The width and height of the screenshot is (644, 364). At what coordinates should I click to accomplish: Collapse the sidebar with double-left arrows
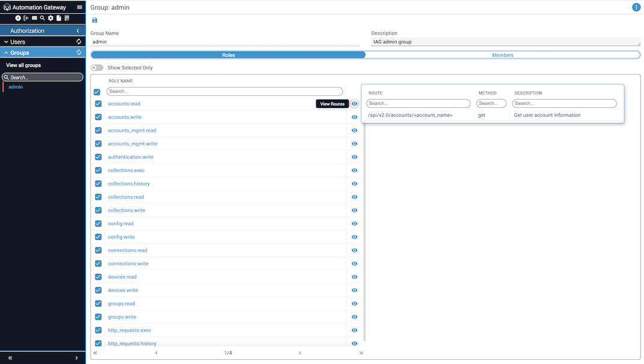point(10,358)
